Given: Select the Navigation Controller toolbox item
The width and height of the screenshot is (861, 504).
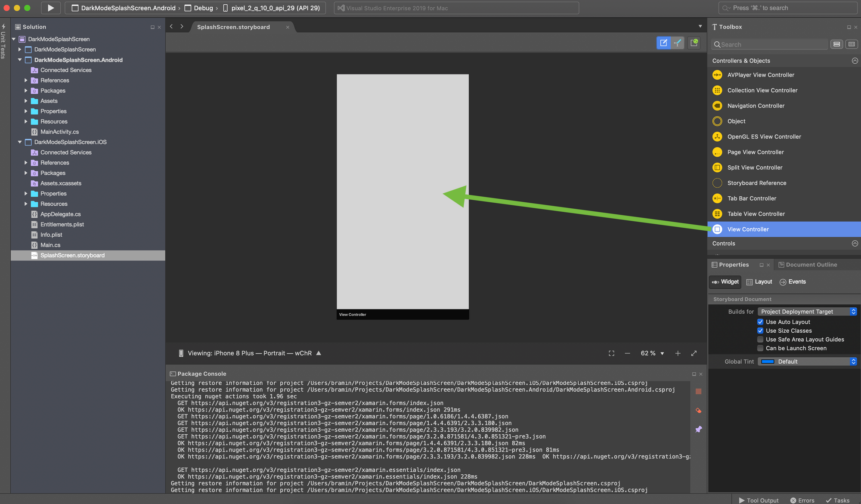Looking at the screenshot, I should [x=756, y=106].
